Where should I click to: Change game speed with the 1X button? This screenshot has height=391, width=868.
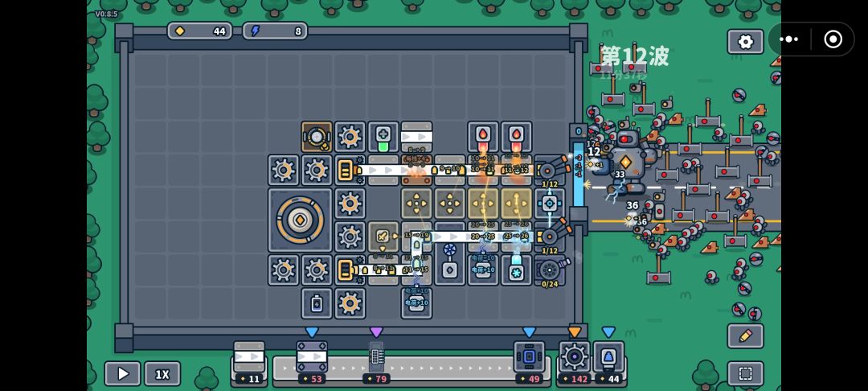162,374
